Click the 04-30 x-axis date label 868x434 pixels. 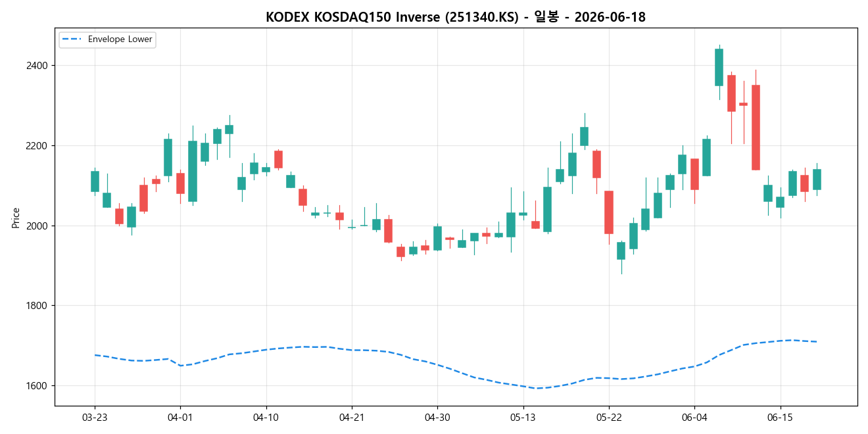coord(437,417)
